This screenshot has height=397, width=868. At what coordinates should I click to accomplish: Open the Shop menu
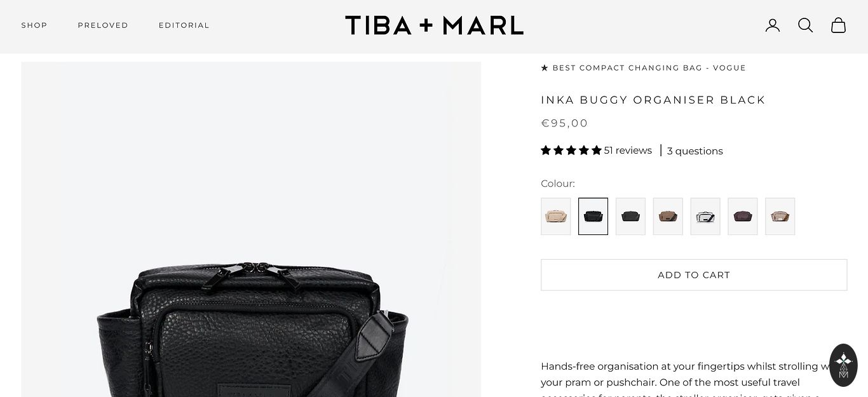click(34, 25)
